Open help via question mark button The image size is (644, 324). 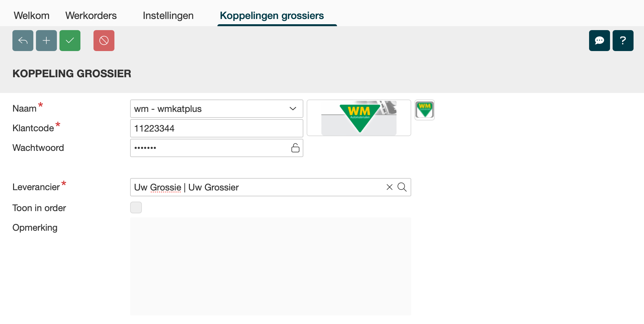coord(623,41)
